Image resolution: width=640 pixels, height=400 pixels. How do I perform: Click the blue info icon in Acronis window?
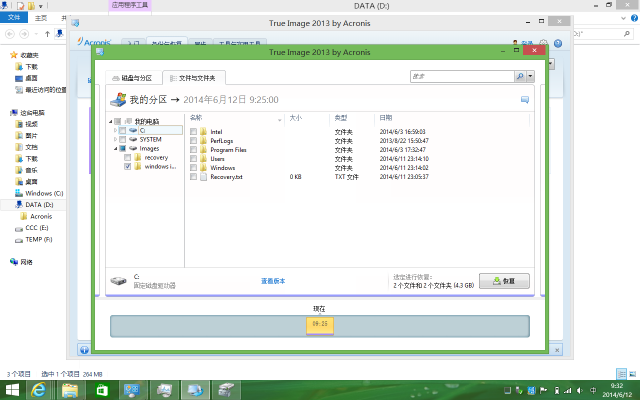(x=84, y=350)
